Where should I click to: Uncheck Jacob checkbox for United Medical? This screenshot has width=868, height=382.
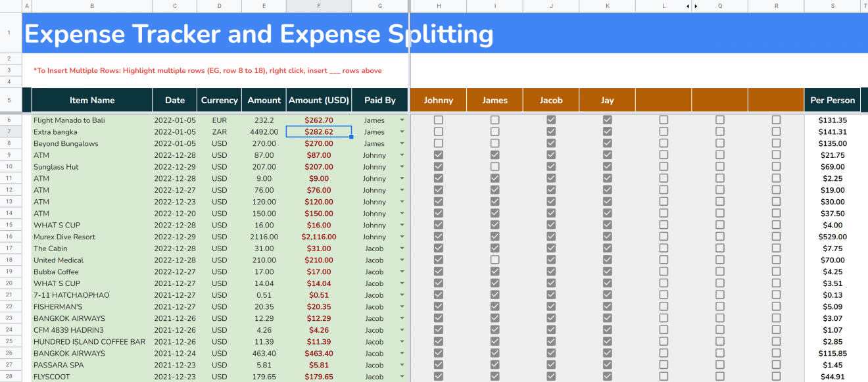(551, 260)
